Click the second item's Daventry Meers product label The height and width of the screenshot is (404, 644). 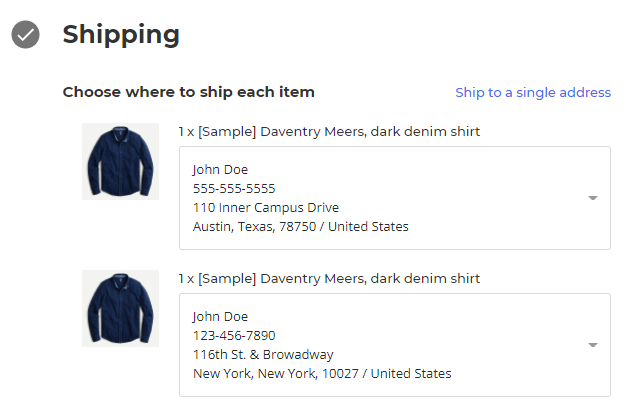click(x=329, y=278)
